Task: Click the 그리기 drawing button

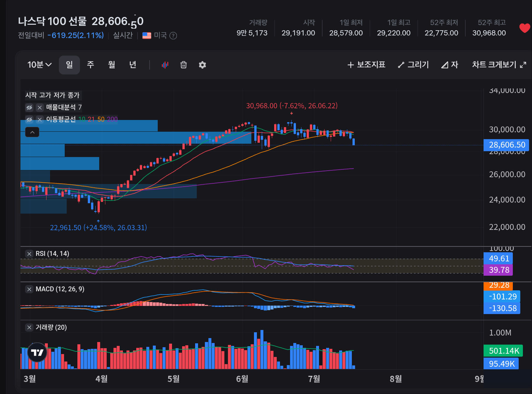Action: tap(413, 65)
